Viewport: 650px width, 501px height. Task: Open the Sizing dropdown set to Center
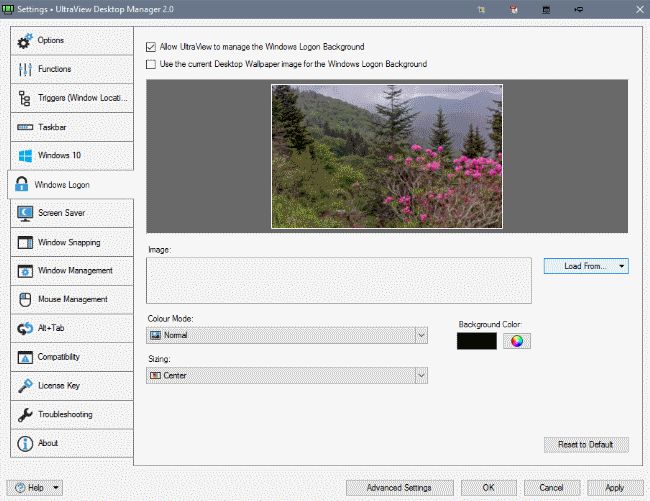click(287, 375)
